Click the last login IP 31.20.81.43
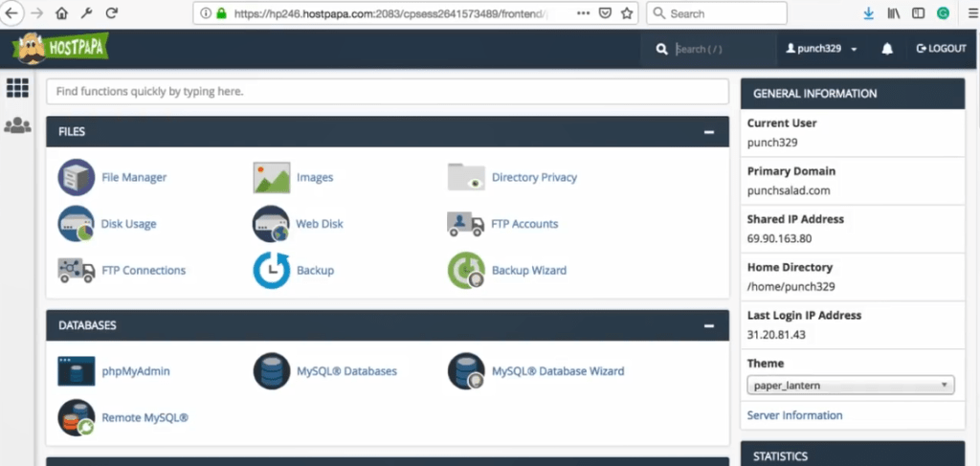This screenshot has width=980, height=466. (x=776, y=335)
